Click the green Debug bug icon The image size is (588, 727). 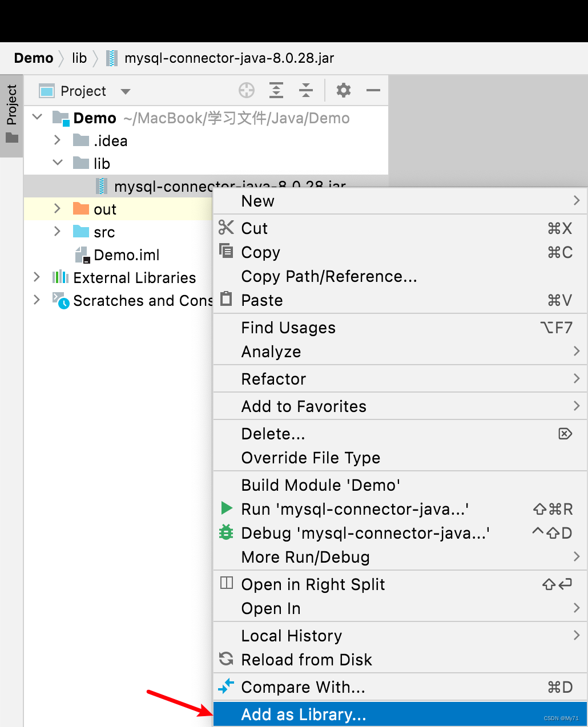pyautogui.click(x=226, y=532)
